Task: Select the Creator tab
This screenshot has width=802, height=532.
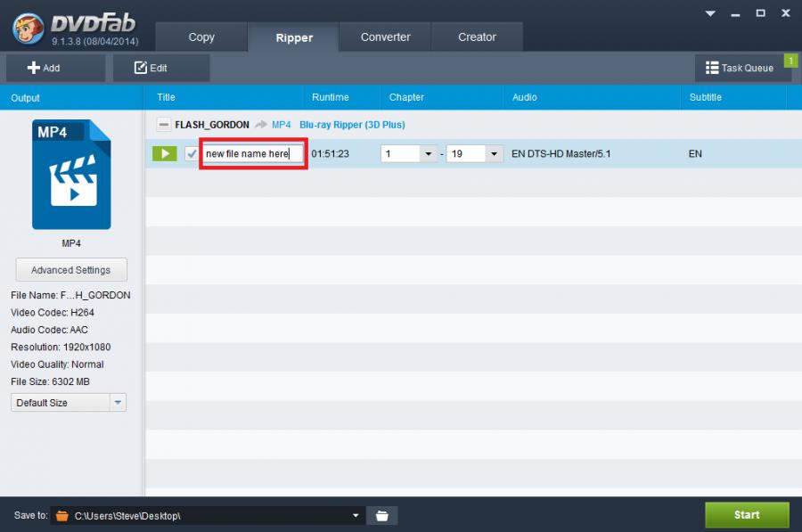Action: (x=477, y=37)
